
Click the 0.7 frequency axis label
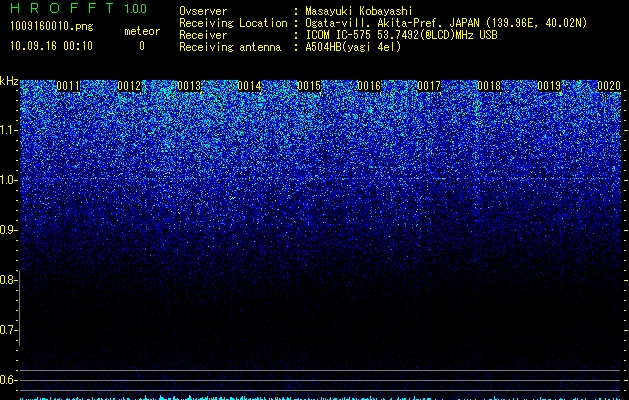click(x=8, y=330)
